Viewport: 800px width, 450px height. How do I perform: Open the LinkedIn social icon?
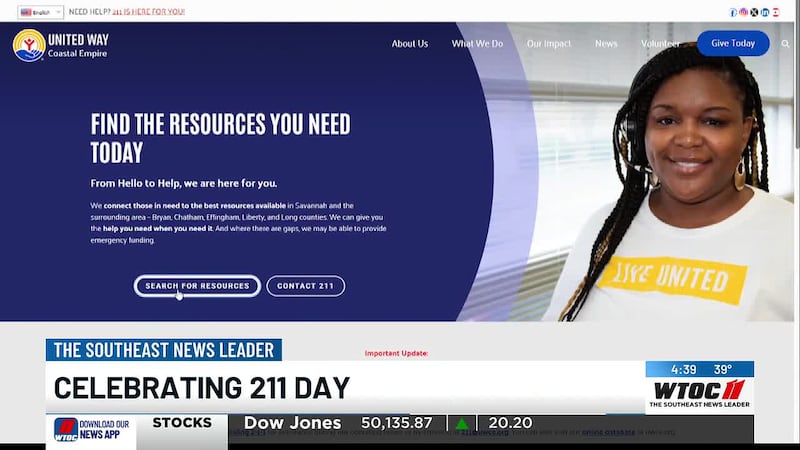click(x=765, y=12)
